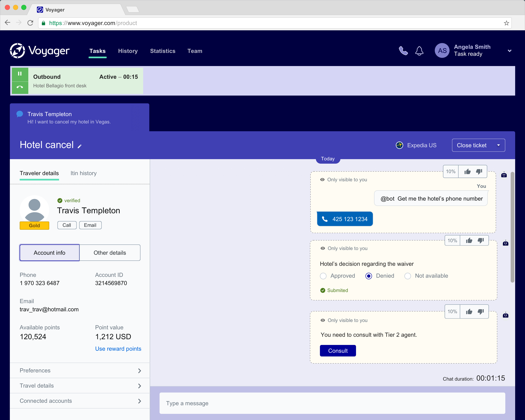This screenshot has width=525, height=420.
Task: Select the Approved radio option
Action: click(323, 276)
